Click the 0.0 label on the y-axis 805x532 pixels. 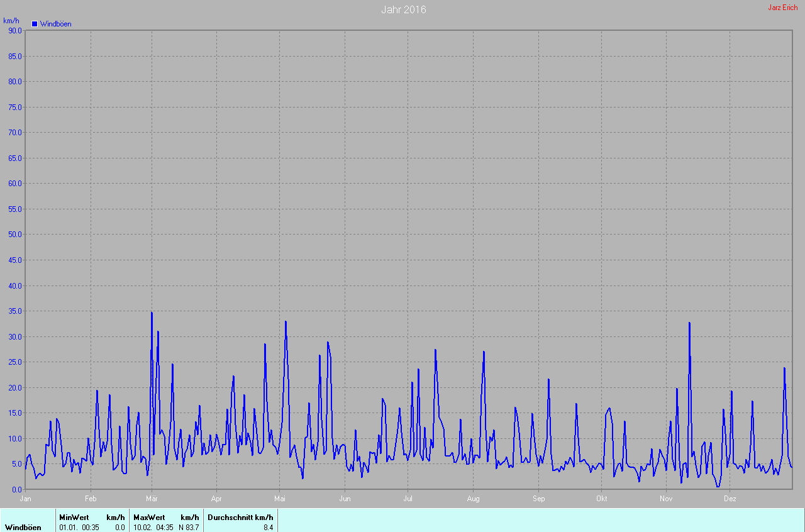(17, 489)
